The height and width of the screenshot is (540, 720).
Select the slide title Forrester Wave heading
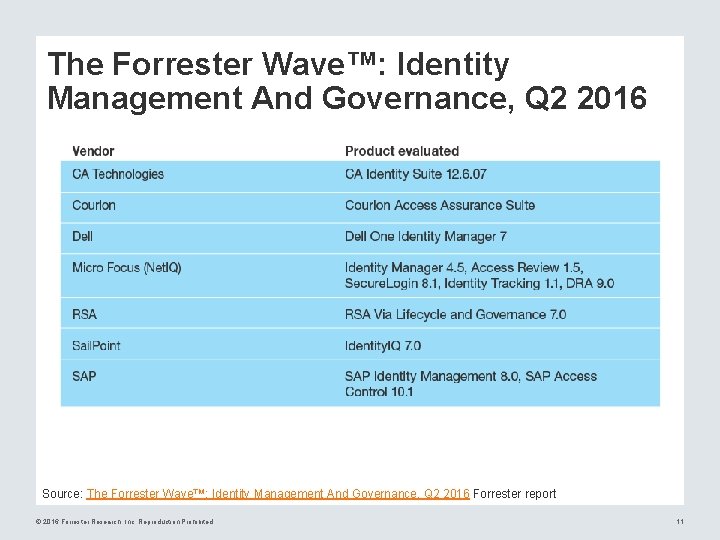point(347,80)
